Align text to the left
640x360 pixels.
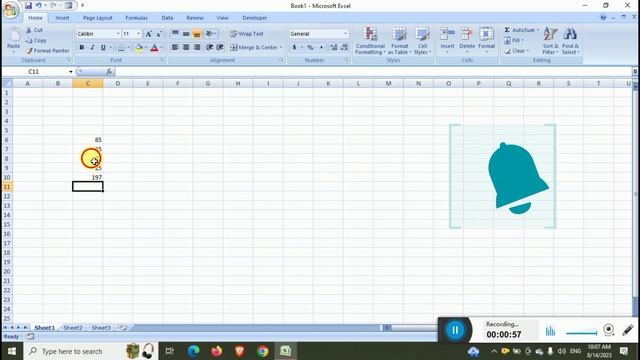click(x=175, y=47)
